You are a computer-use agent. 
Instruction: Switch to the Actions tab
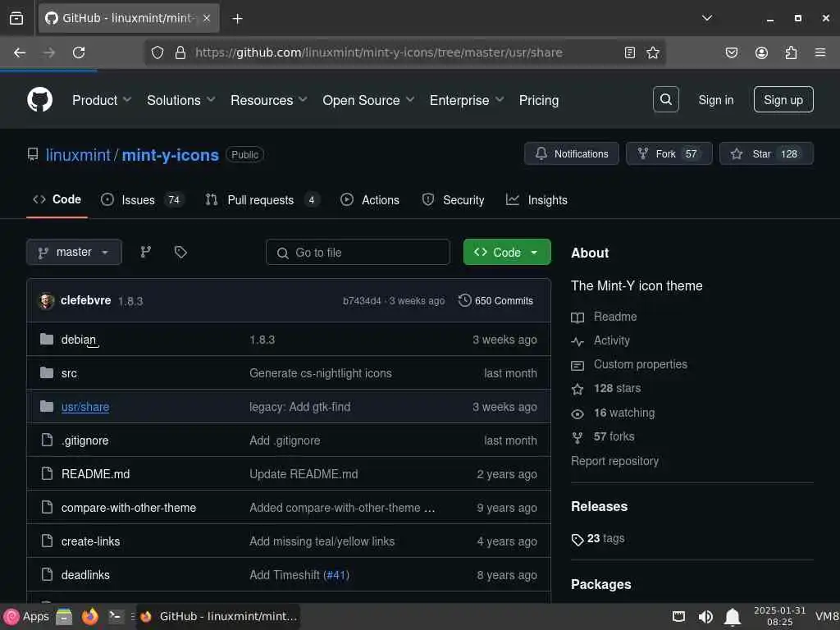[x=370, y=200]
